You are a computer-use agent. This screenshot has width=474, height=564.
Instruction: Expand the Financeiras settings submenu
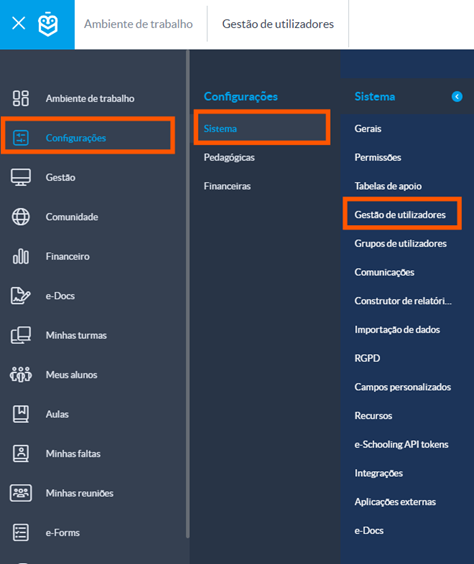click(227, 186)
